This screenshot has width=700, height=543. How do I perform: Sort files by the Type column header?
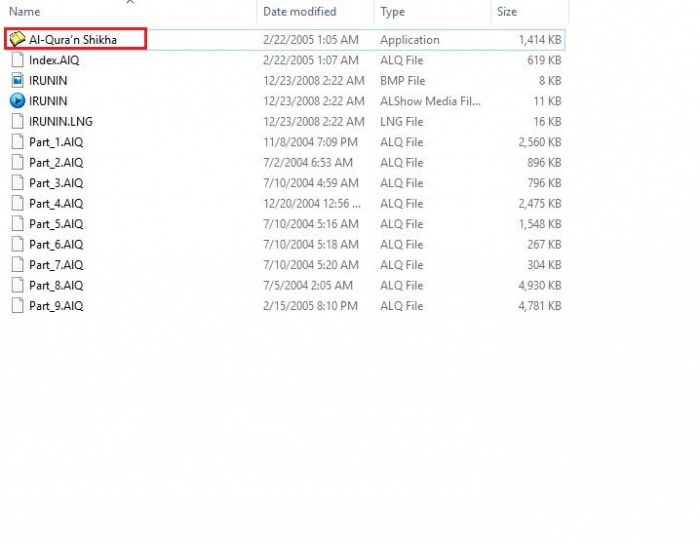point(392,12)
